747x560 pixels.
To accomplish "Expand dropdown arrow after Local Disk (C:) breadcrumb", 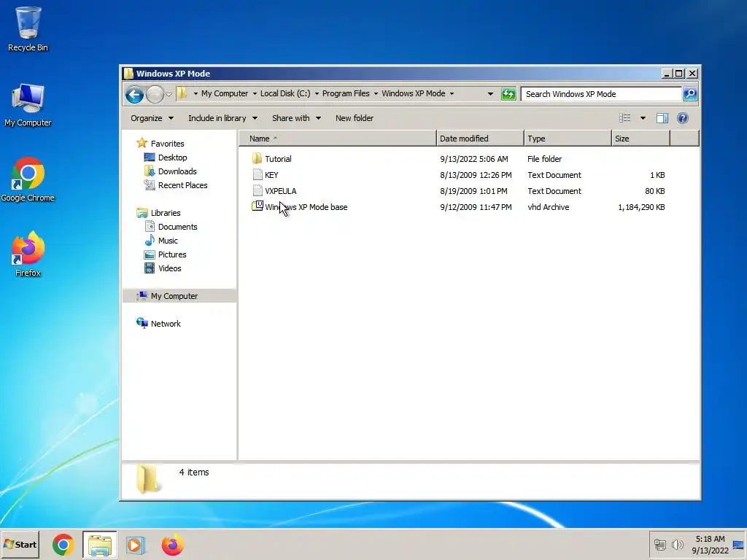I will (317, 94).
